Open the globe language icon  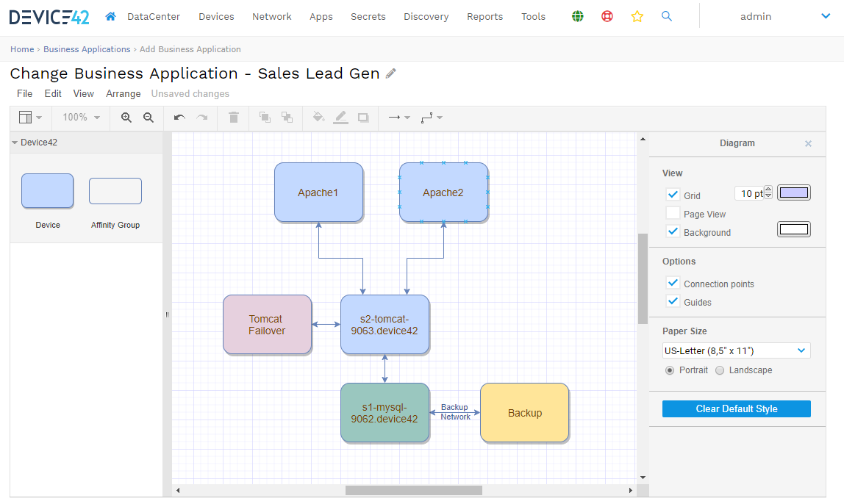578,17
